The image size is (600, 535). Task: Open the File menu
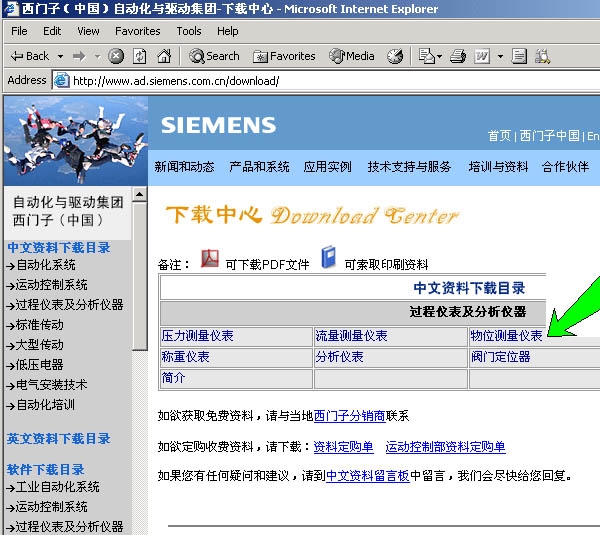click(19, 31)
